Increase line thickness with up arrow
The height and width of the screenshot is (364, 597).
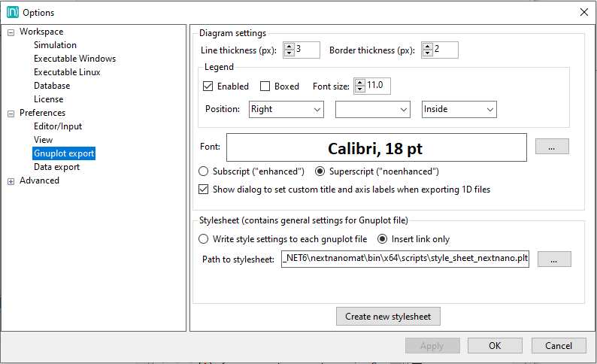pos(289,46)
